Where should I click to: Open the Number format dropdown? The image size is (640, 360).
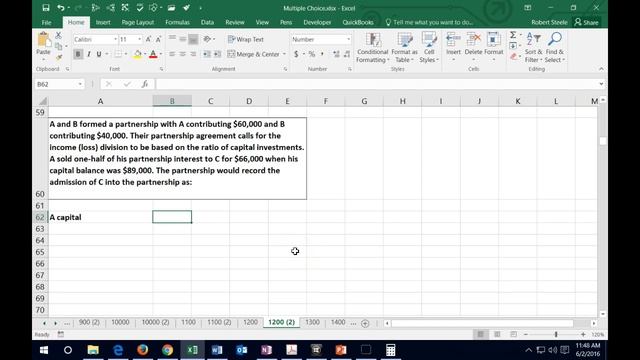(348, 39)
